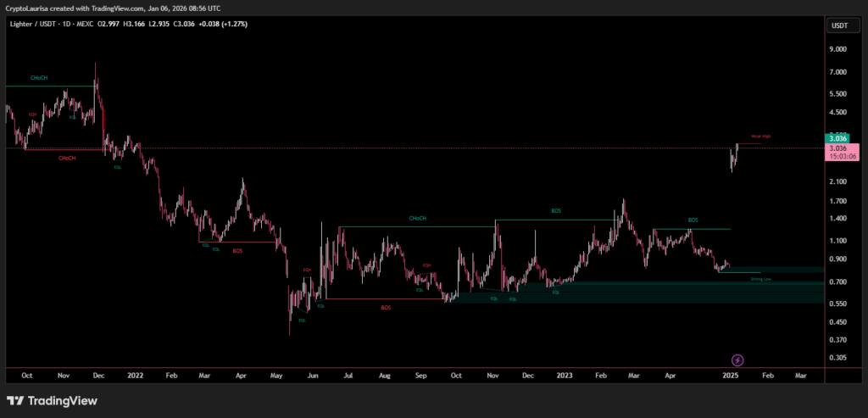The width and height of the screenshot is (868, 418).
Task: Click the green CHoCH label at top left
Action: tap(39, 78)
